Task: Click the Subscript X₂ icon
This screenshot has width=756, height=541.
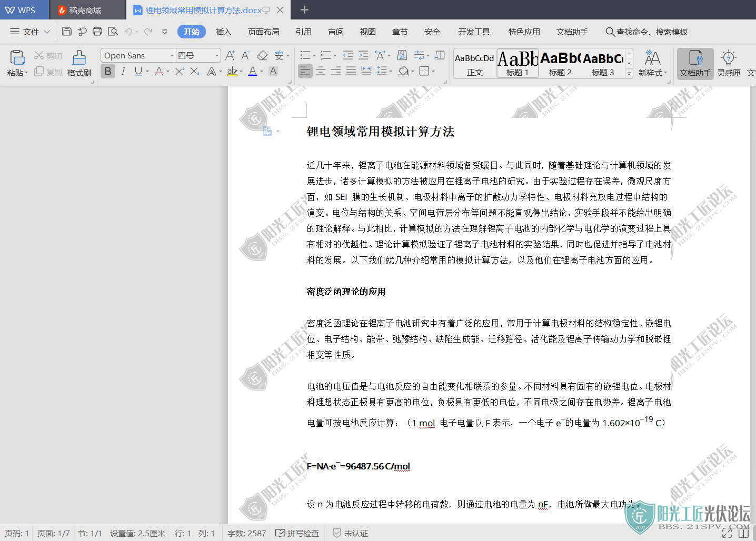Action: tap(195, 71)
